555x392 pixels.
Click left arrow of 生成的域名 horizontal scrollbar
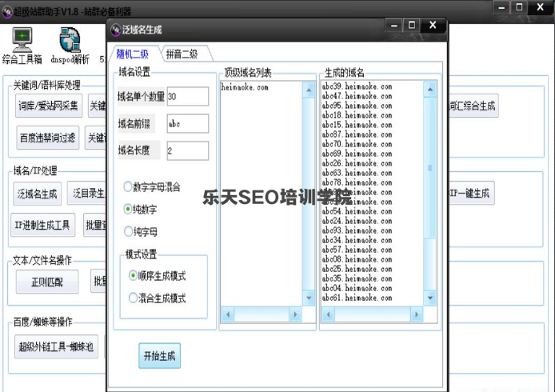point(328,314)
